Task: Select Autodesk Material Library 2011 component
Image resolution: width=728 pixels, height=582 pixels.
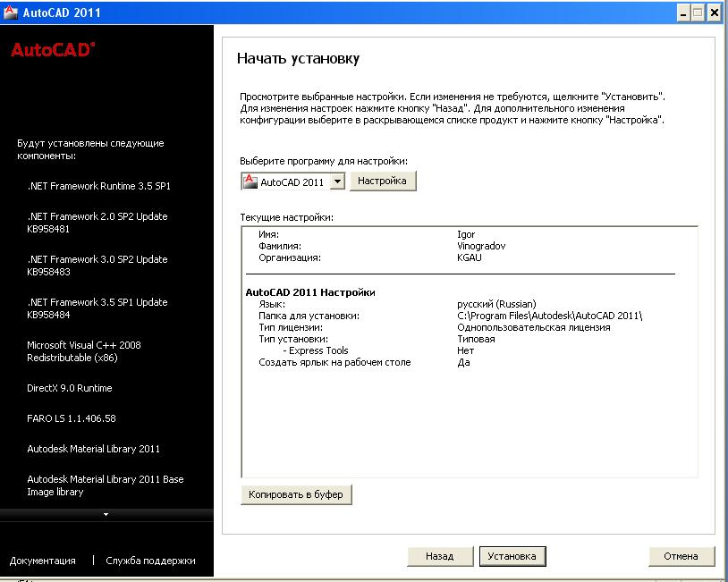Action: coord(93,449)
